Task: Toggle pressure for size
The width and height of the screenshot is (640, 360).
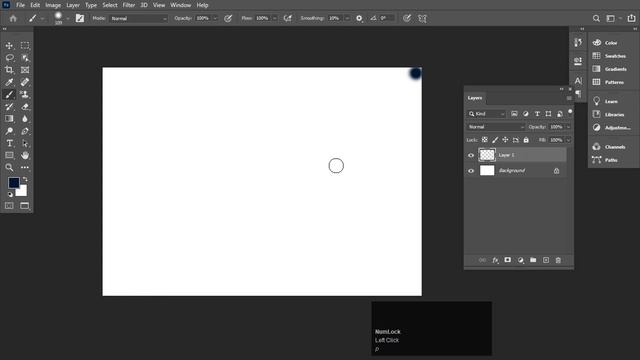Action: [x=407, y=18]
